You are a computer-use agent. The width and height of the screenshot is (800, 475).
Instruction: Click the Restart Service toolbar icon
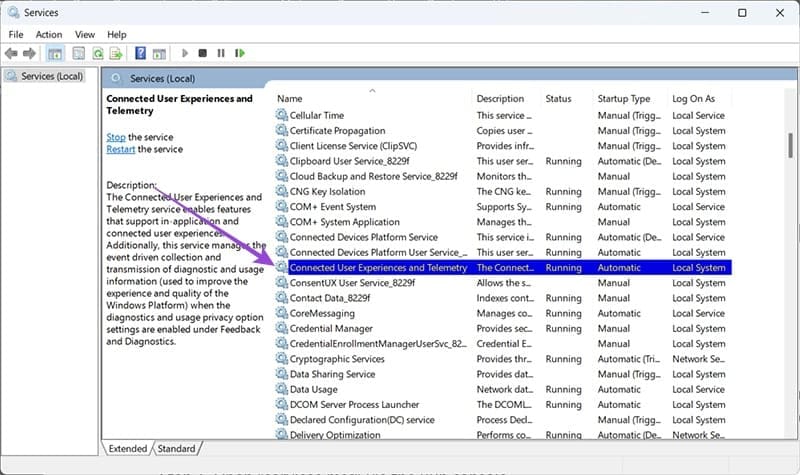tap(239, 53)
